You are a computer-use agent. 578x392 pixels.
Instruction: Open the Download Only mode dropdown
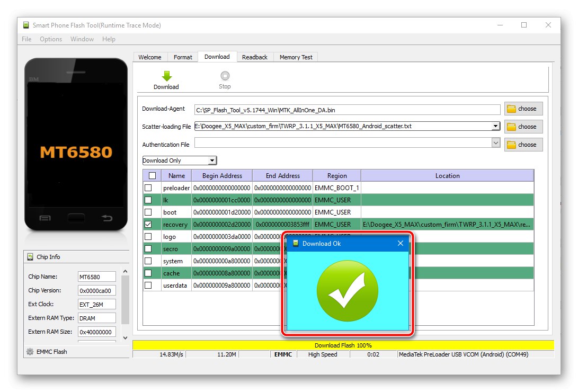(x=212, y=160)
